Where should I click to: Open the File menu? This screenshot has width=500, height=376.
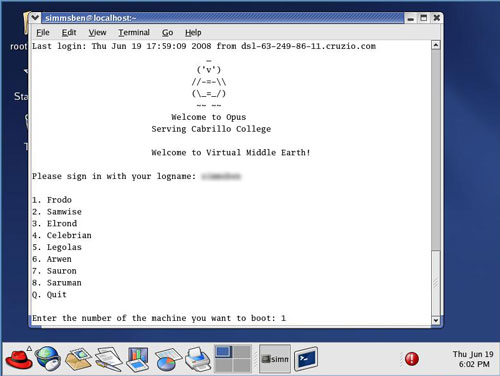(x=43, y=33)
